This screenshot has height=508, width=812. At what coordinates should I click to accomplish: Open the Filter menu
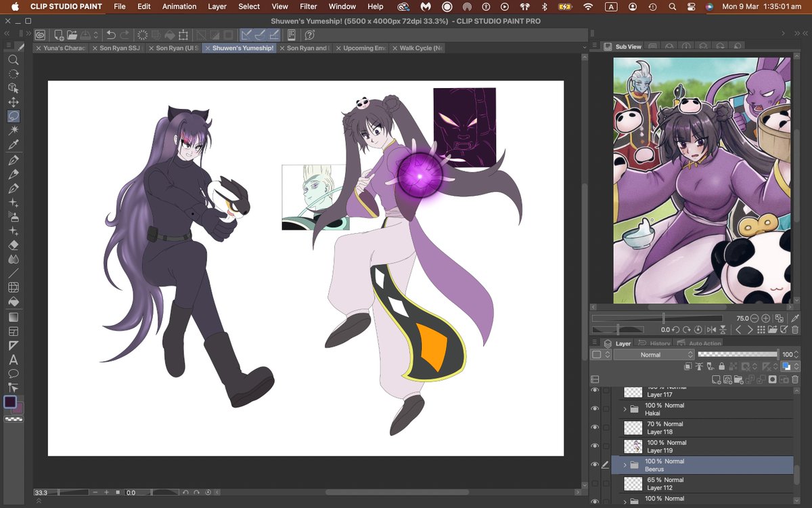click(x=309, y=7)
